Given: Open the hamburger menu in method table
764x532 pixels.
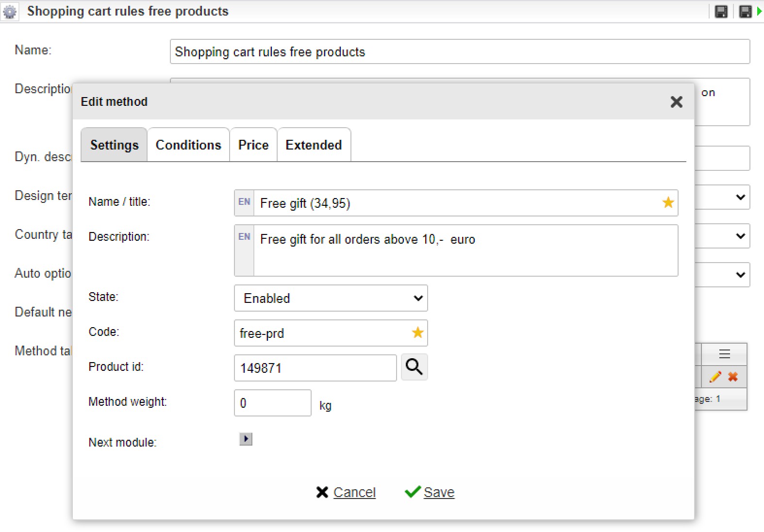Looking at the screenshot, I should pos(724,354).
